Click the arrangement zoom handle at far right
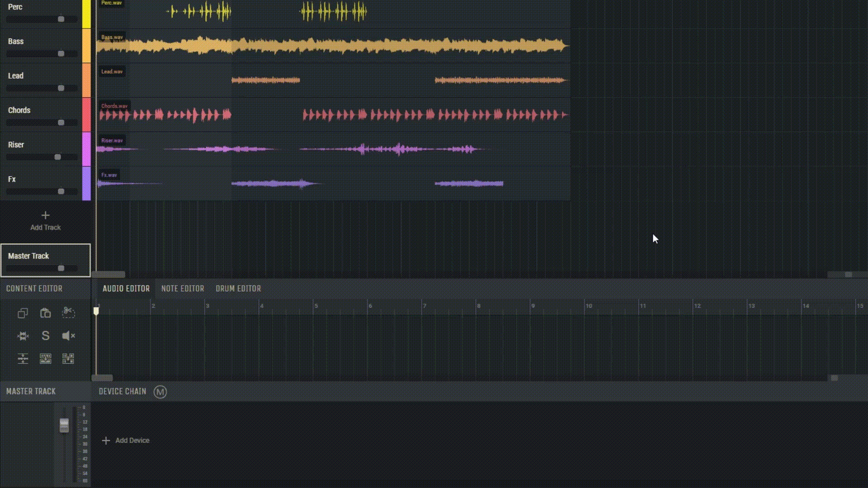This screenshot has height=488, width=868. tap(848, 274)
